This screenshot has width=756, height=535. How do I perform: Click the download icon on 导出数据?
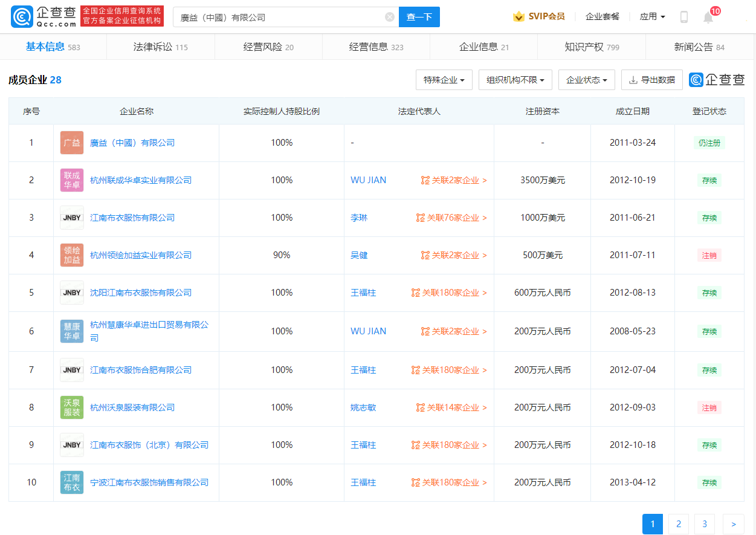point(633,80)
